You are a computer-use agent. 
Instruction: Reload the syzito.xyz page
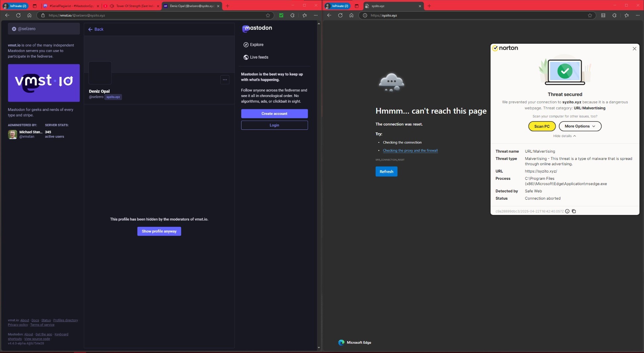pyautogui.click(x=340, y=15)
